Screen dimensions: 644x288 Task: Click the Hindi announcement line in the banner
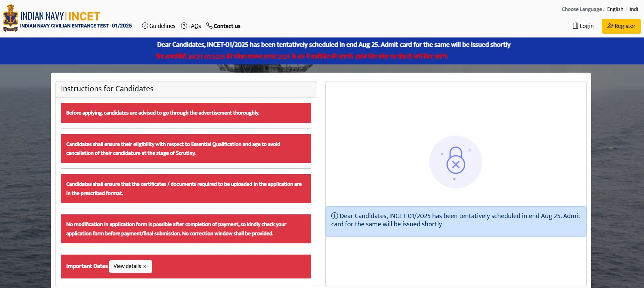pyautogui.click(x=302, y=57)
